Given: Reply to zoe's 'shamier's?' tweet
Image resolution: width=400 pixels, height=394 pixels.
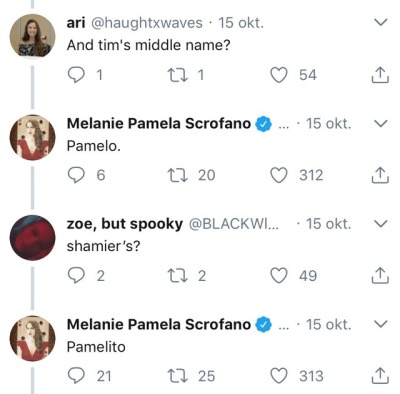Looking at the screenshot, I should click(x=76, y=276).
